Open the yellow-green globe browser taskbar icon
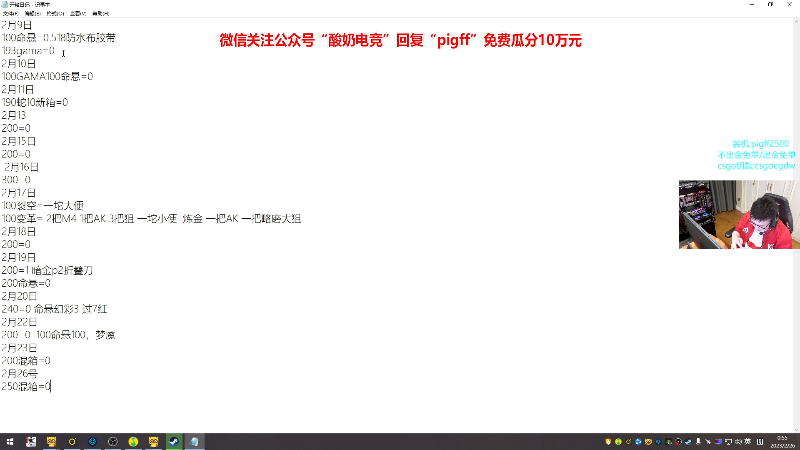 pyautogui.click(x=133, y=442)
